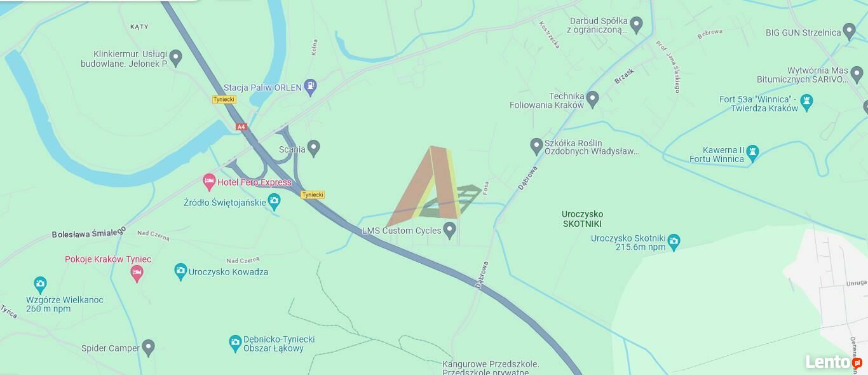Click the Lento.pl watermark logo
Image resolution: width=868 pixels, height=375 pixels.
point(834,362)
